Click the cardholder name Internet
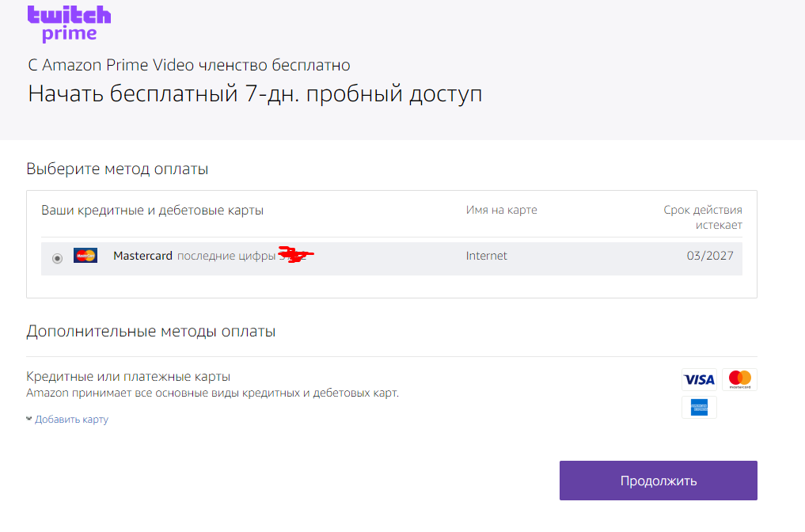This screenshot has height=532, width=805. click(x=486, y=256)
